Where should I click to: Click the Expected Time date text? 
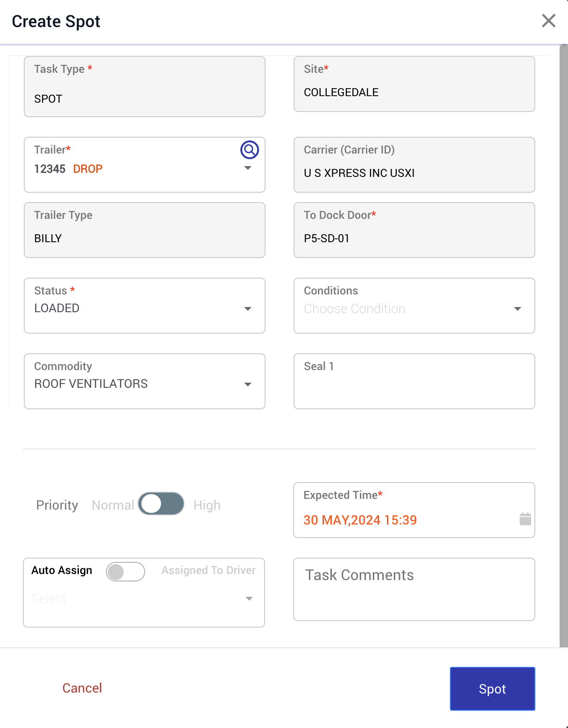tap(360, 520)
